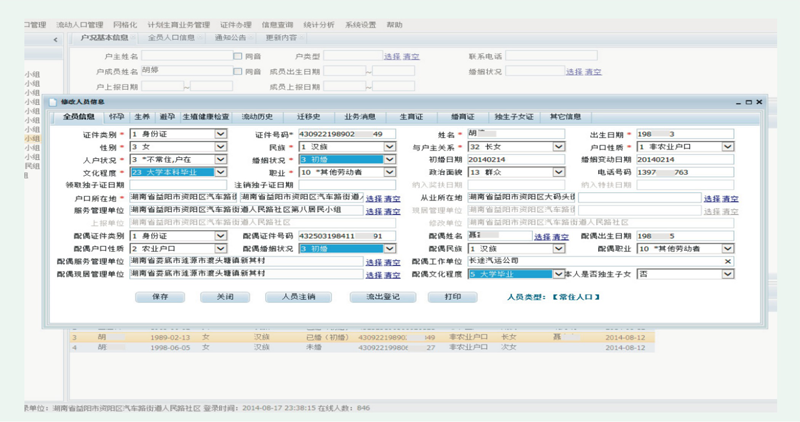This screenshot has height=422, width=800.
Task: Expand the 与户主关系 dropdown
Action: pyautogui.click(x=559, y=147)
